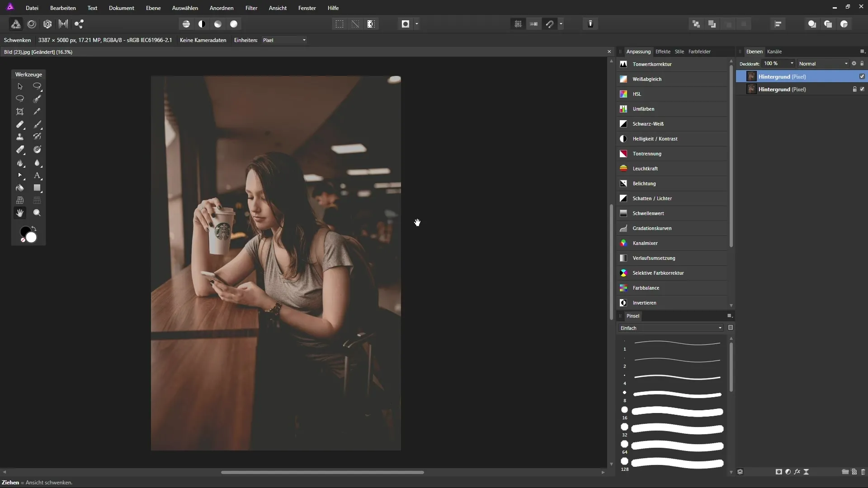
Task: Select the Flood Fill bucket tool
Action: (x=20, y=188)
